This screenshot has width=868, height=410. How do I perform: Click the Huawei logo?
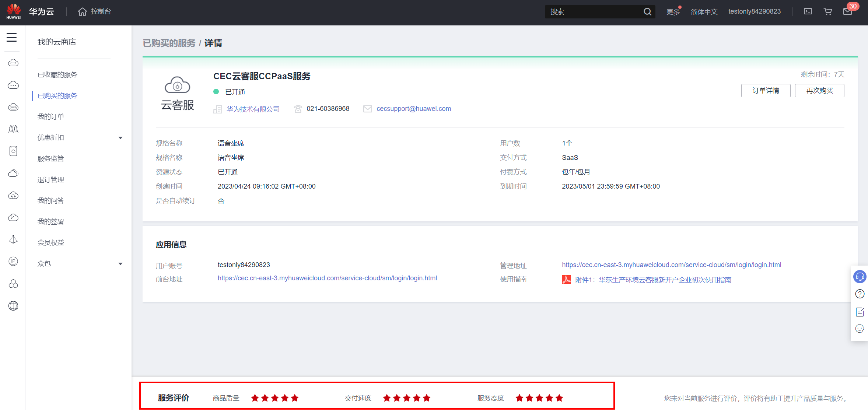point(14,11)
